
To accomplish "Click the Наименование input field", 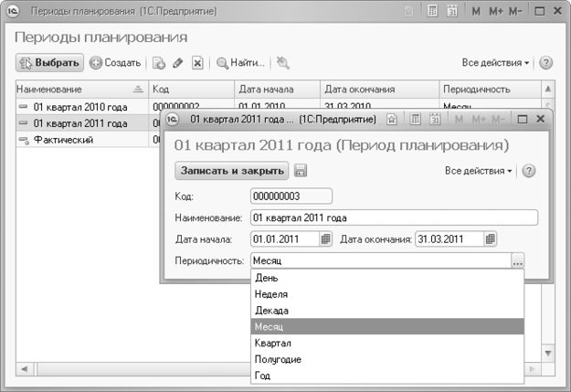I will 394,217.
